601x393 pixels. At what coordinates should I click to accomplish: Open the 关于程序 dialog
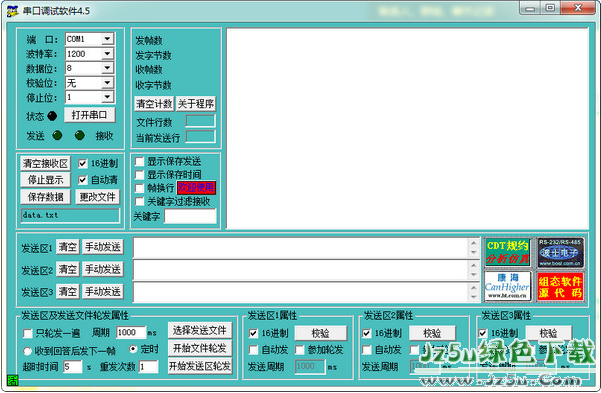pos(196,104)
